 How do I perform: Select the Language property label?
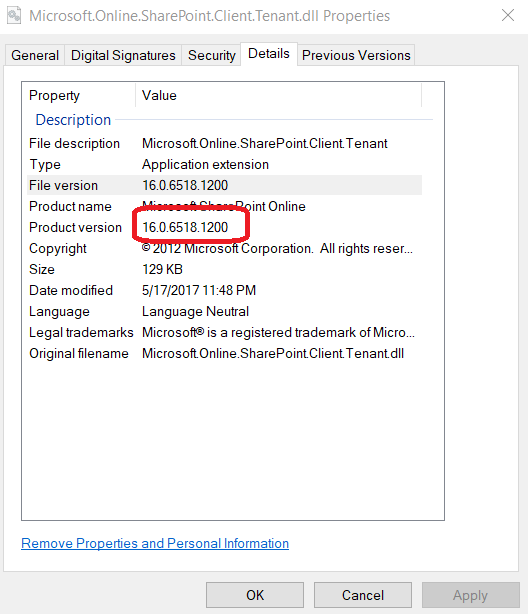59,312
